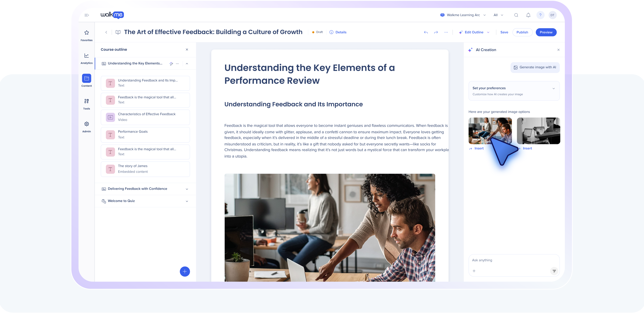Close the AI Creation panel

[558, 50]
